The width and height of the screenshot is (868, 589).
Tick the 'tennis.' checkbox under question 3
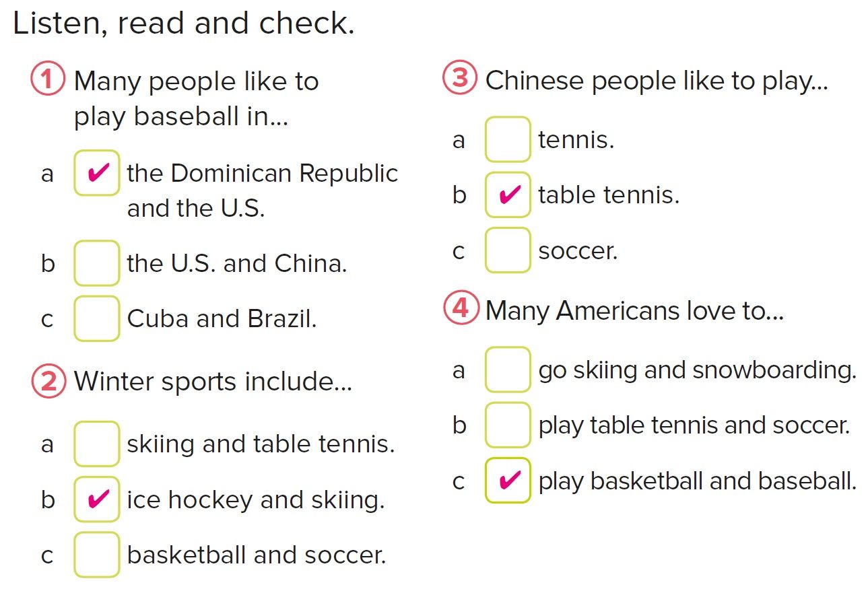(x=508, y=139)
